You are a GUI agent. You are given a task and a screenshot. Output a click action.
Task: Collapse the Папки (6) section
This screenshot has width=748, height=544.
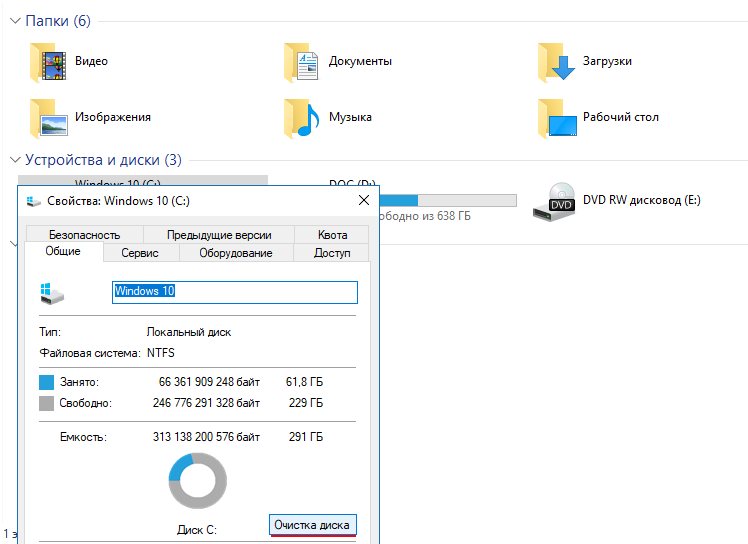click(x=15, y=21)
